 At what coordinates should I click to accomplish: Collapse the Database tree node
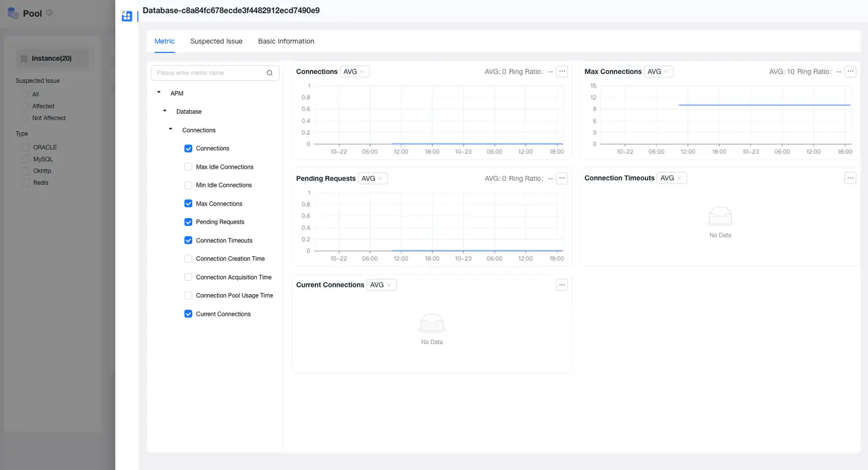pyautogui.click(x=165, y=111)
